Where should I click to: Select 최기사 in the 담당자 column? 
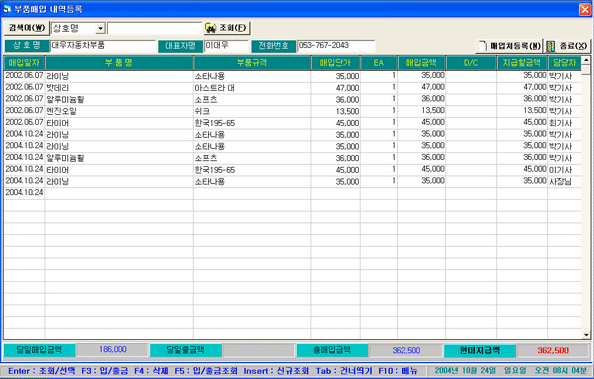564,123
